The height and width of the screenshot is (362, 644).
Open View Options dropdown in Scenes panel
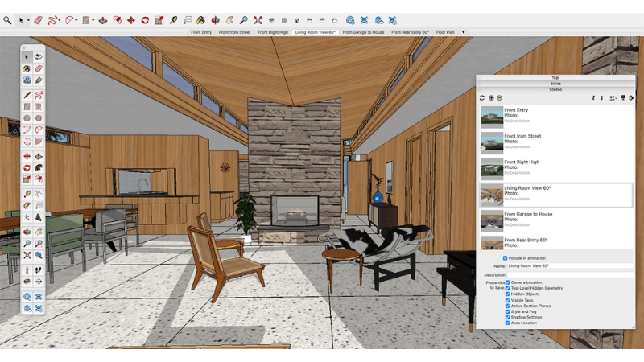[x=613, y=97]
